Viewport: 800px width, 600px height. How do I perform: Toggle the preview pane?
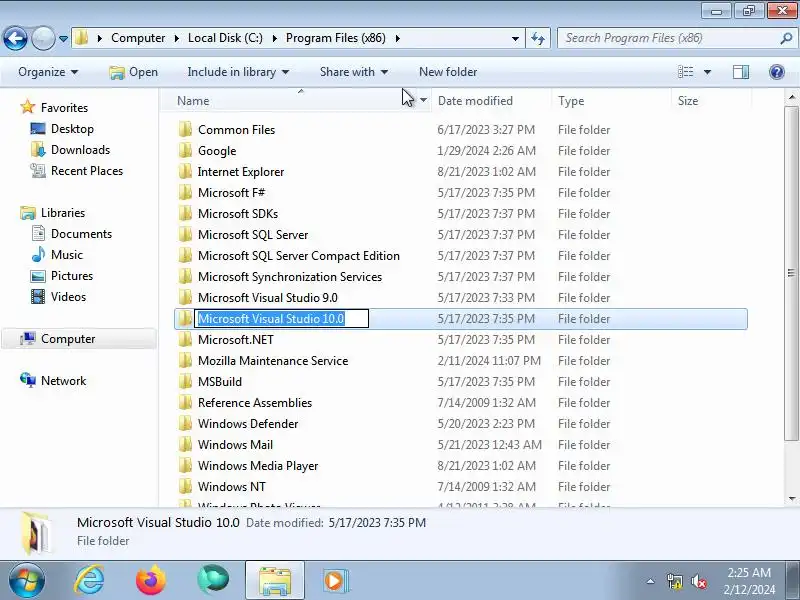click(741, 72)
